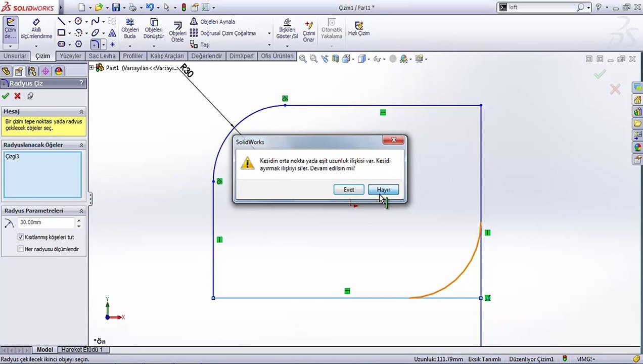Click the R30 dimension on sketch
The image size is (643, 364).
pyautogui.click(x=187, y=70)
